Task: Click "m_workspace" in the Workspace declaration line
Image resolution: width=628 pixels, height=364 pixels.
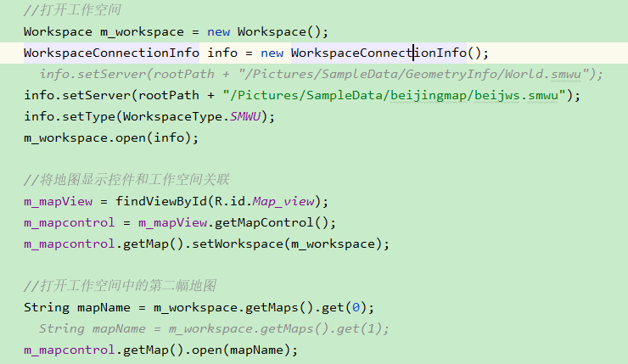Action: [142, 32]
